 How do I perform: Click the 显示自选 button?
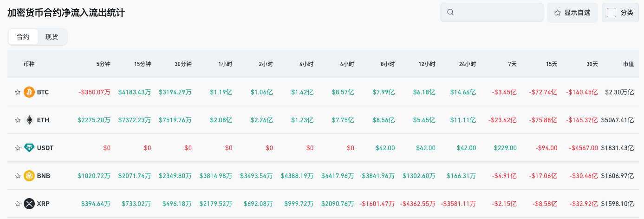(572, 13)
